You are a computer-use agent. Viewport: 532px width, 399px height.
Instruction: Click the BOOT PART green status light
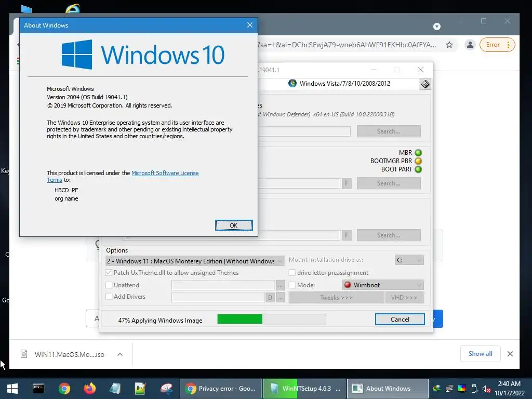pos(418,169)
